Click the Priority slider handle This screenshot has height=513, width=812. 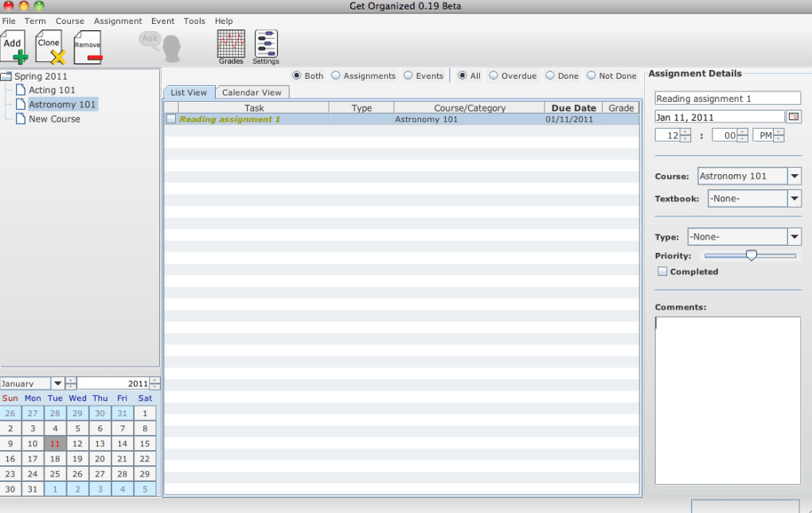point(751,255)
